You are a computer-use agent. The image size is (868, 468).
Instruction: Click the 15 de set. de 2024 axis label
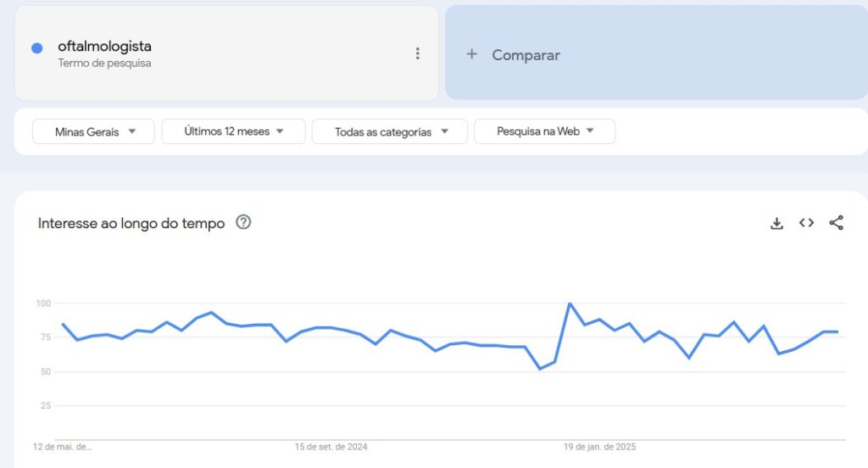tap(331, 447)
